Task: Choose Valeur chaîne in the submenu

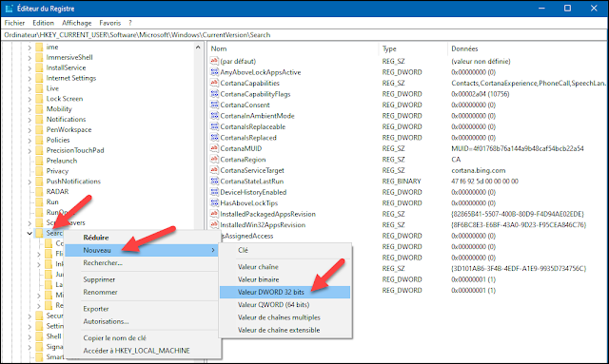Action: [x=285, y=267]
